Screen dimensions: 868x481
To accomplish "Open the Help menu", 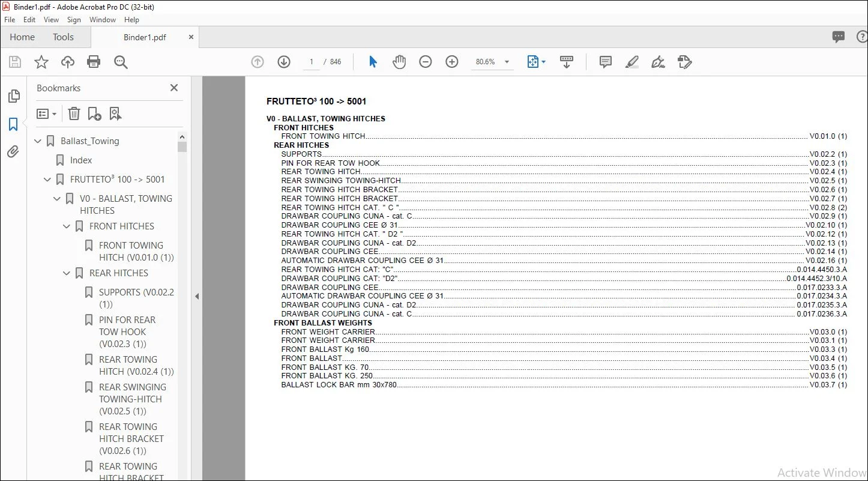I will point(131,20).
